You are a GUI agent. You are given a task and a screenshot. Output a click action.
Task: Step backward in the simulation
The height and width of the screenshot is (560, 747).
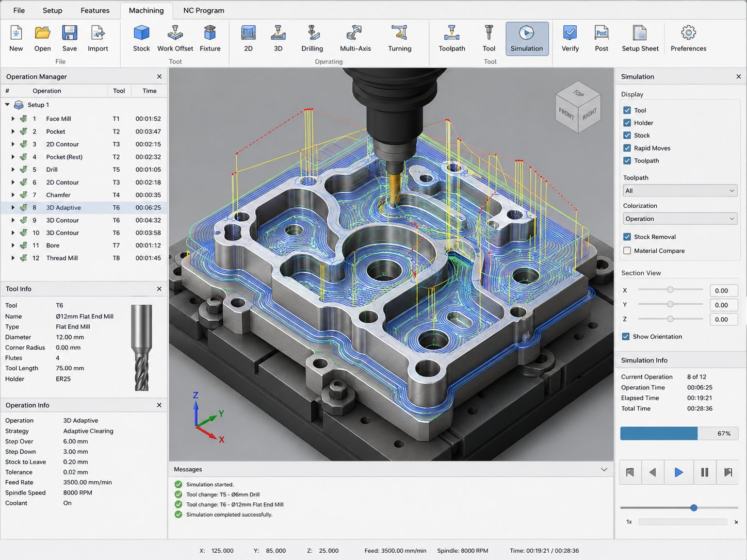click(653, 472)
